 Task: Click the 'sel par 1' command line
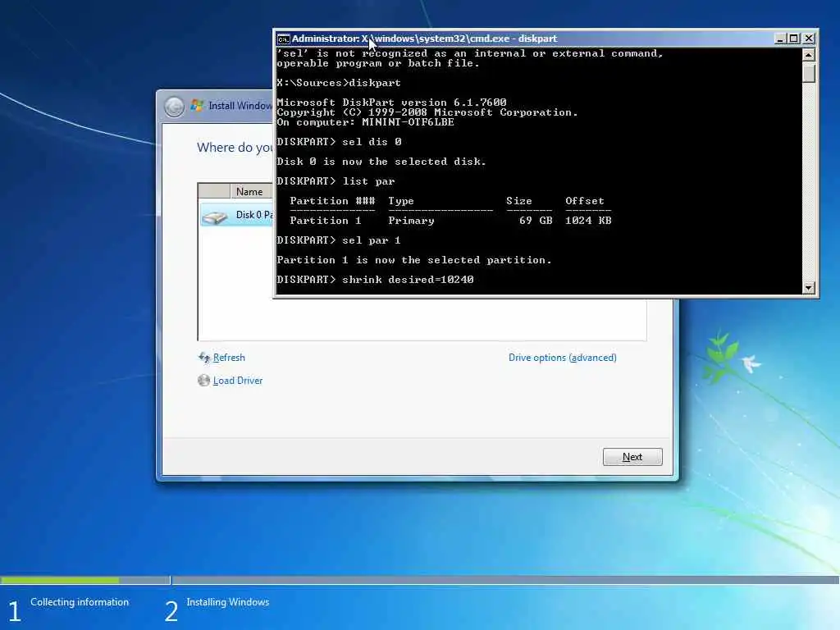339,240
